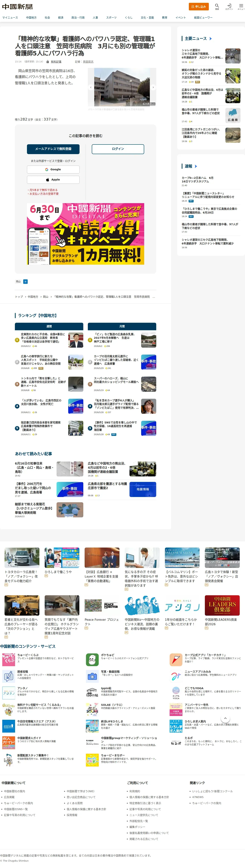The image size is (245, 868).
Task: Show next article photo with right arrow
Action: tap(153, 87)
